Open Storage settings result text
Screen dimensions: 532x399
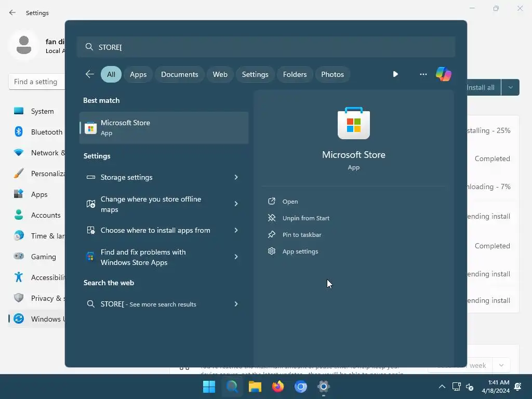[x=127, y=177]
